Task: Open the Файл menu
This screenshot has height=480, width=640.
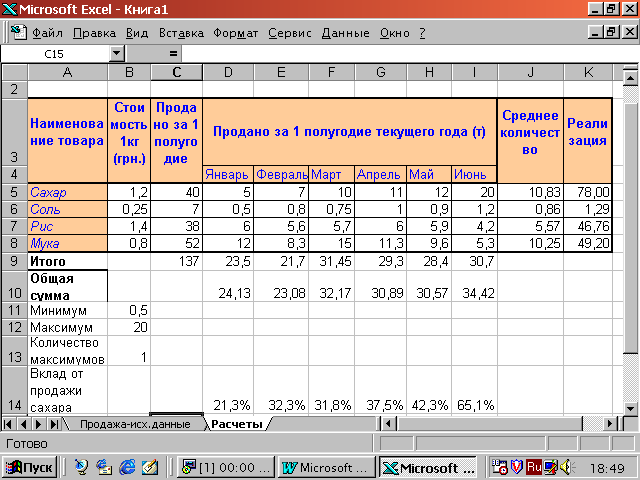Action: coord(47,33)
